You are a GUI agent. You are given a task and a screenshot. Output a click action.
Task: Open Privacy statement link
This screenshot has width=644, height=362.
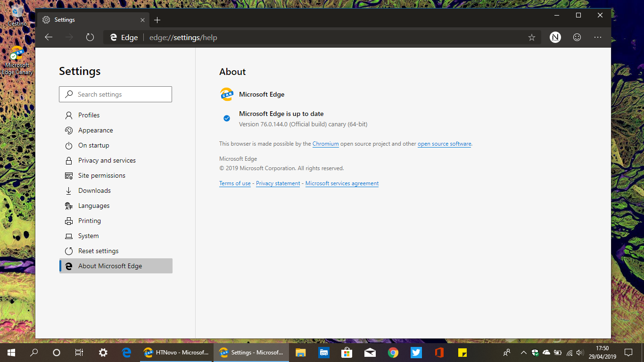(x=278, y=183)
